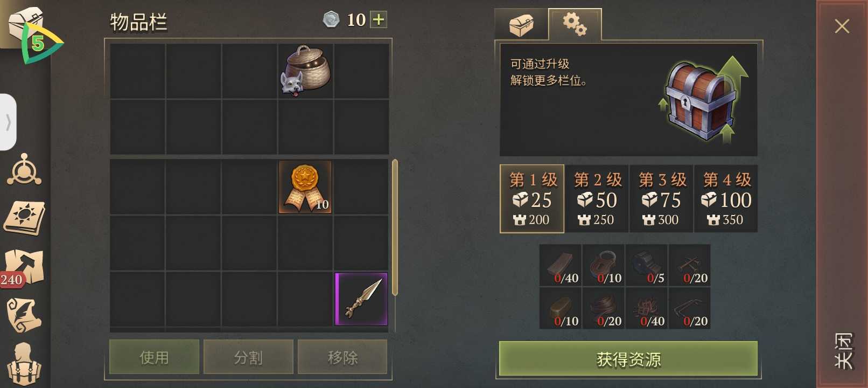This screenshot has width=868, height=388.
Task: Select the gold medal ribbon item
Action: coord(305,187)
